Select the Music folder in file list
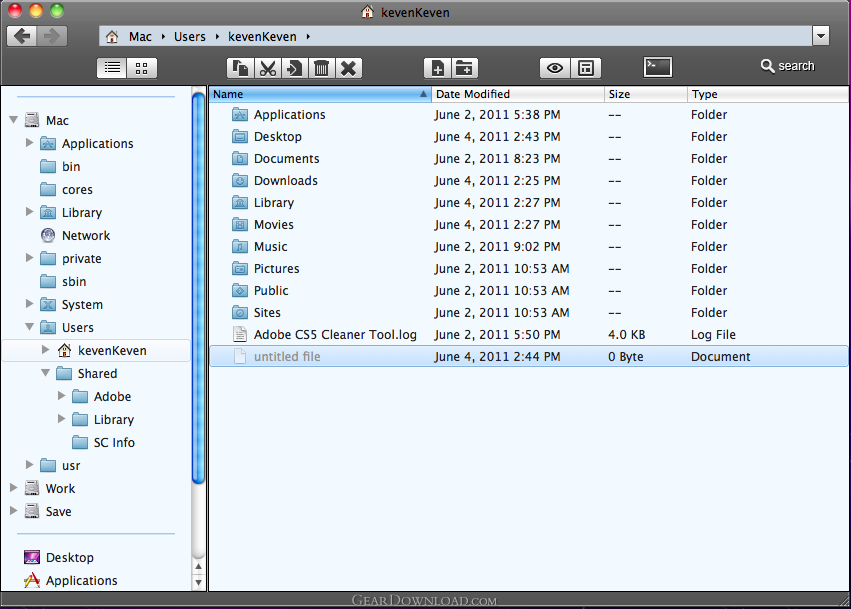The height and width of the screenshot is (609, 851). (529, 246)
